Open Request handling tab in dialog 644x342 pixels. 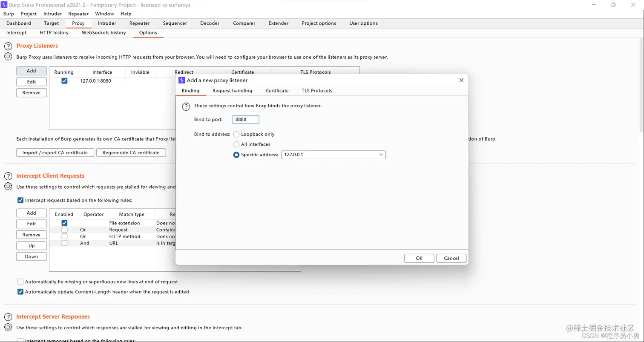233,91
